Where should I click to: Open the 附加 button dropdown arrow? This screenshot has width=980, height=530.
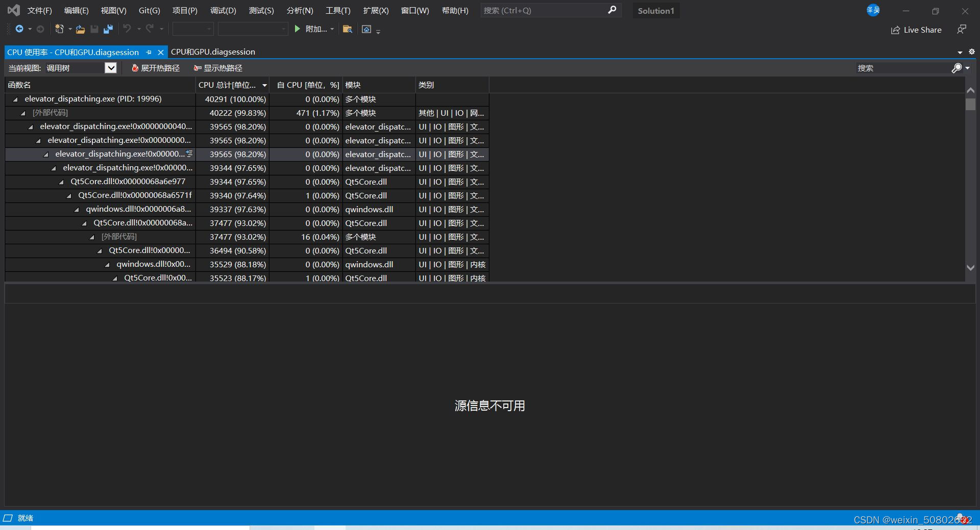[x=332, y=29]
